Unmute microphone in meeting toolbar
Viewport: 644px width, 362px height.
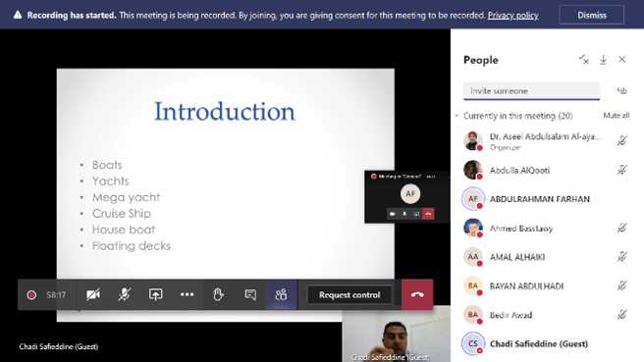[x=125, y=294]
